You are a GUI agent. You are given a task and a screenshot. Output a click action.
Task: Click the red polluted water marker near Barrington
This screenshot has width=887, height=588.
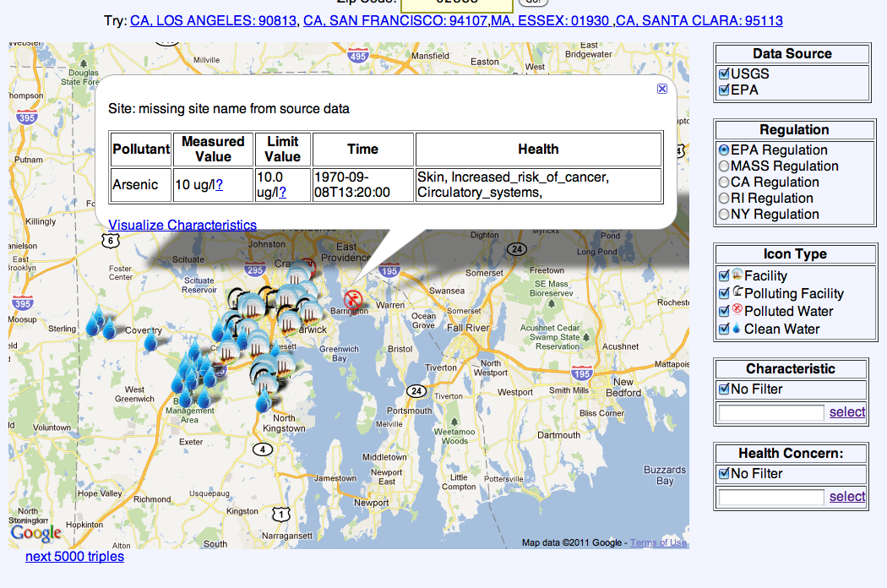click(353, 299)
